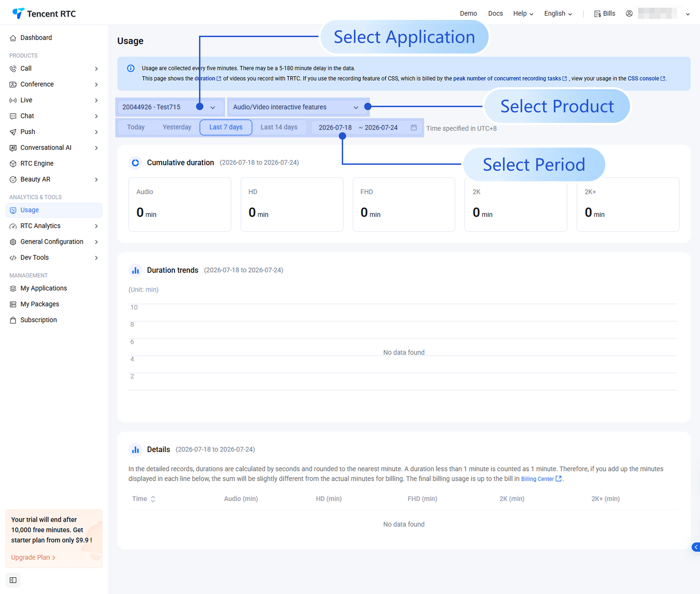Click the My Packages icon
Image resolution: width=700 pixels, height=594 pixels.
[13, 304]
